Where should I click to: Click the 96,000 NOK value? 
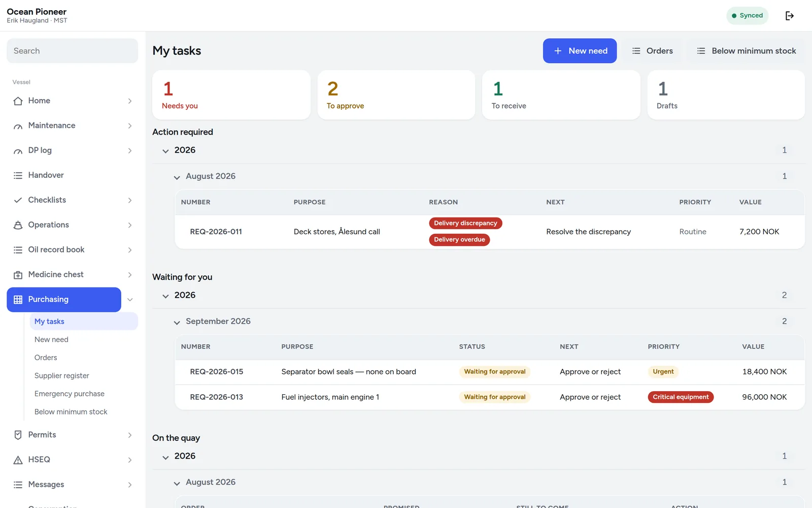[x=764, y=397]
